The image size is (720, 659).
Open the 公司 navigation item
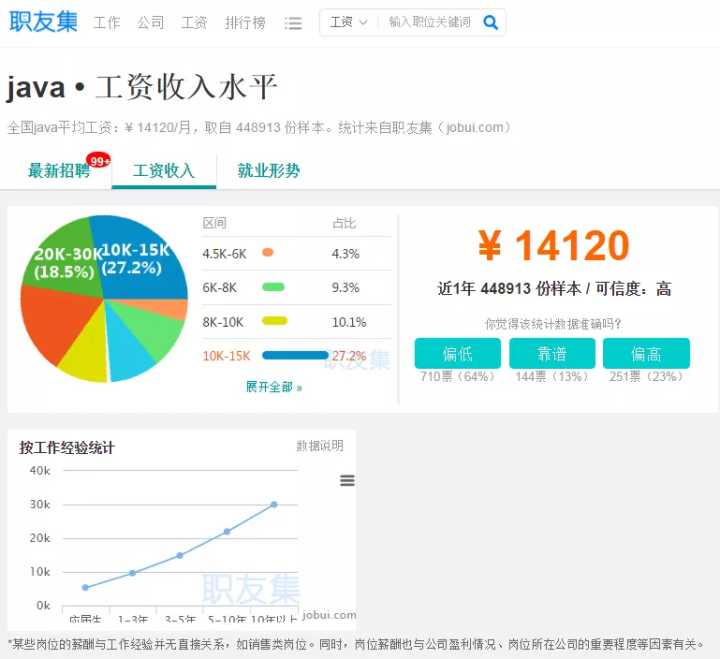click(150, 22)
